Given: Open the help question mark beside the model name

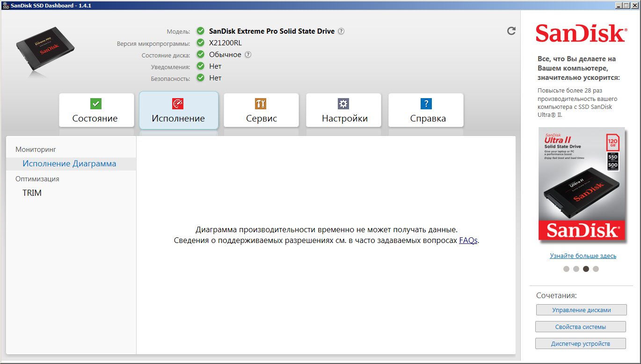Looking at the screenshot, I should pos(342,31).
